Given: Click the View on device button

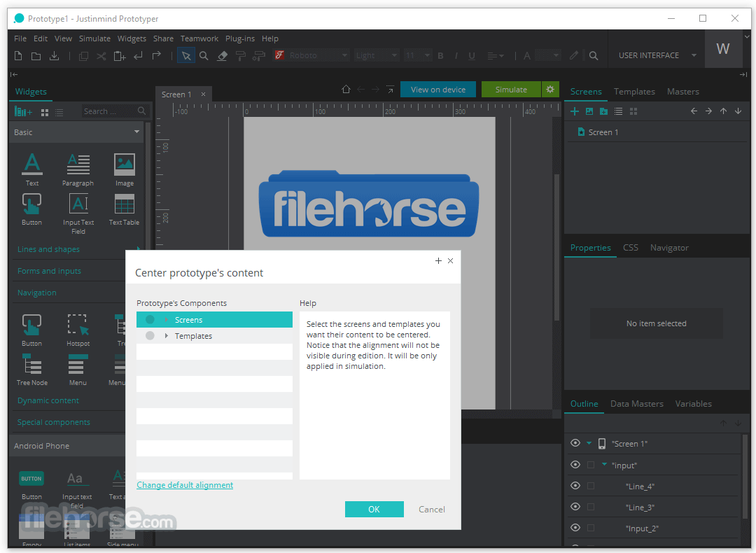Looking at the screenshot, I should (x=437, y=89).
